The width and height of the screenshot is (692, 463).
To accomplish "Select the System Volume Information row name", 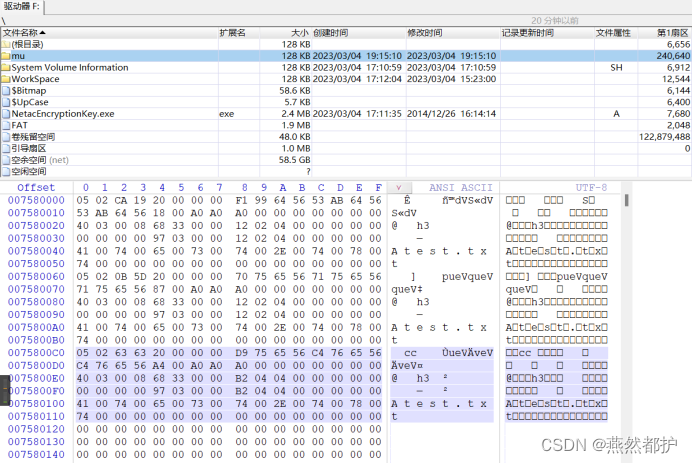I will (70, 68).
